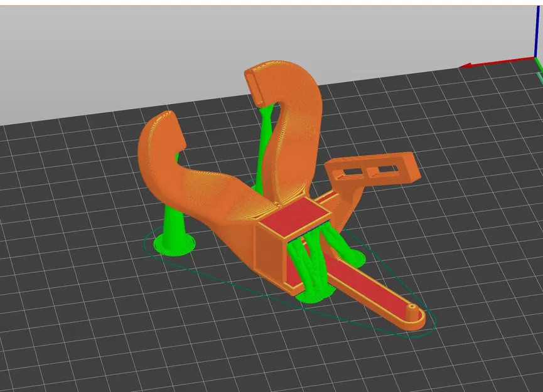The height and width of the screenshot is (392, 543).
Task: Click the hole at the arm's rounded tip
Action: point(412,306)
